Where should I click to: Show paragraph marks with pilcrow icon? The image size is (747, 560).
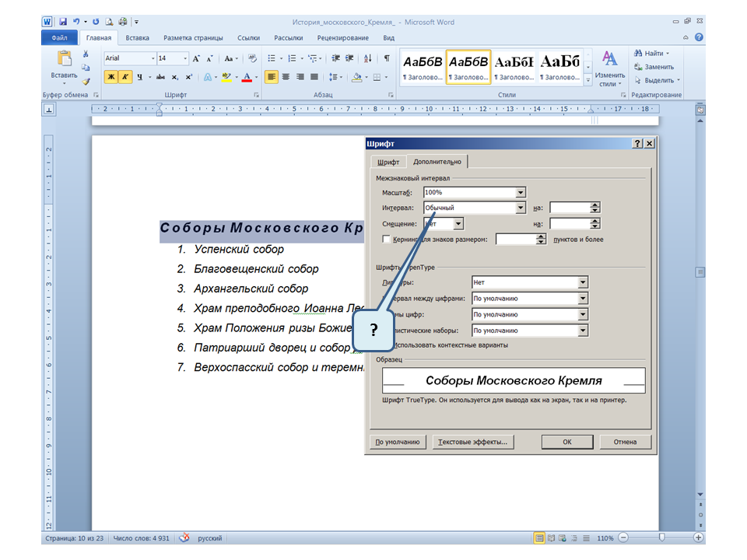pos(387,58)
